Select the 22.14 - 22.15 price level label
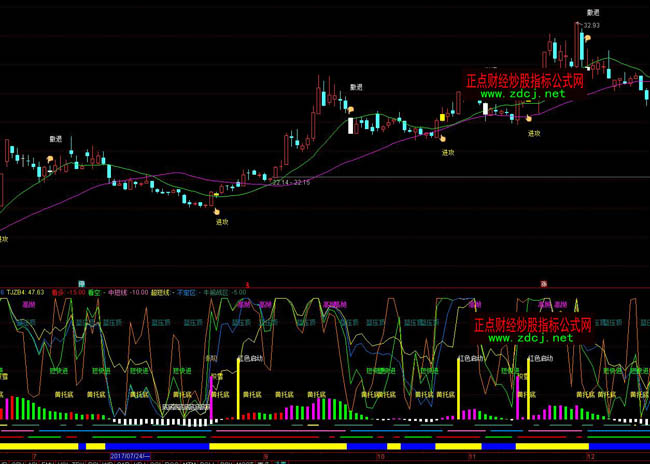The width and height of the screenshot is (650, 464). click(x=291, y=182)
